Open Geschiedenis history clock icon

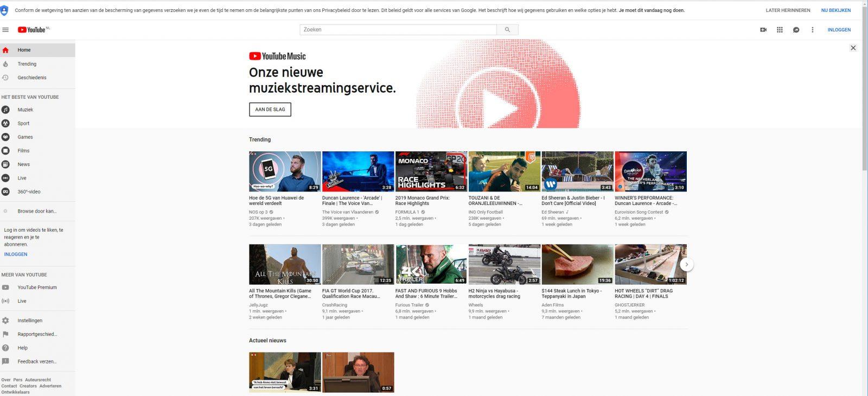coord(5,78)
